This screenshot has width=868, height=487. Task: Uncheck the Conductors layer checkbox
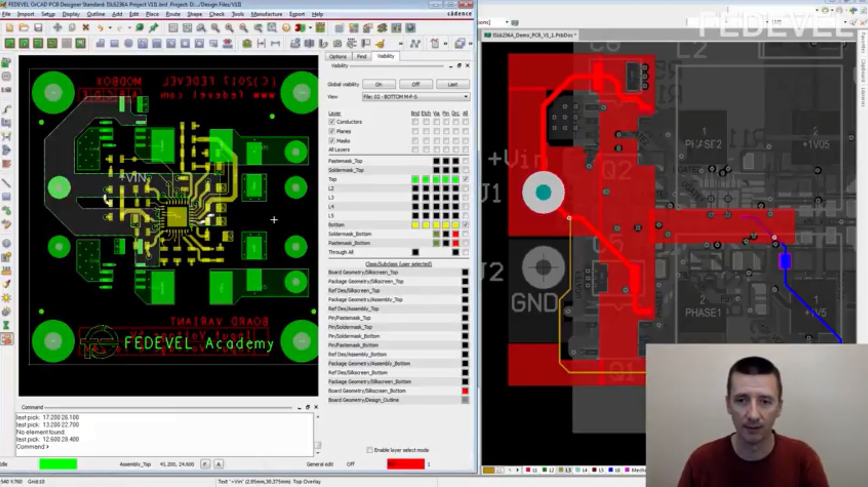click(332, 122)
